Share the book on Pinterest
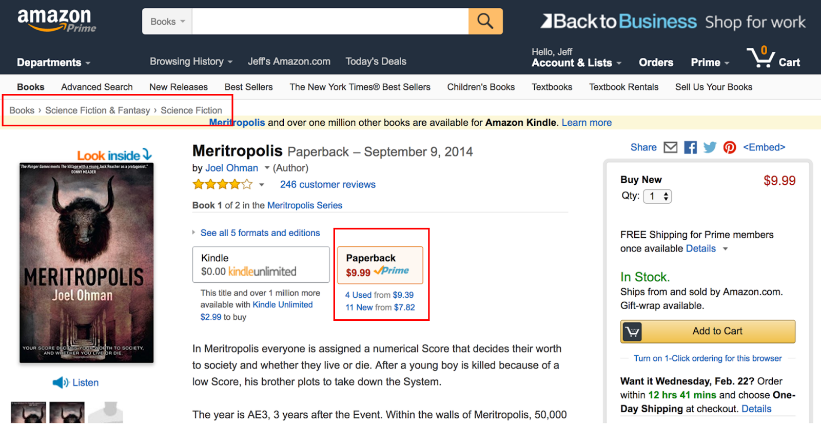Image resolution: width=821 pixels, height=424 pixels. tap(730, 148)
